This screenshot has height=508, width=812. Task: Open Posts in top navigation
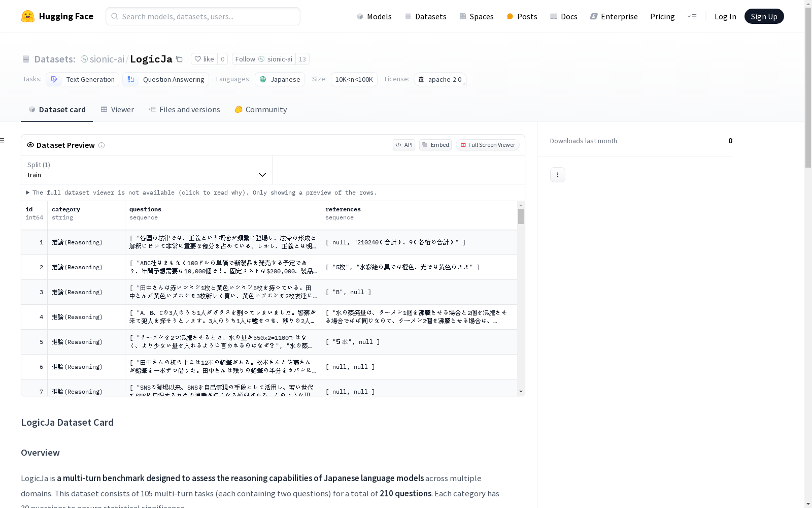click(x=522, y=16)
